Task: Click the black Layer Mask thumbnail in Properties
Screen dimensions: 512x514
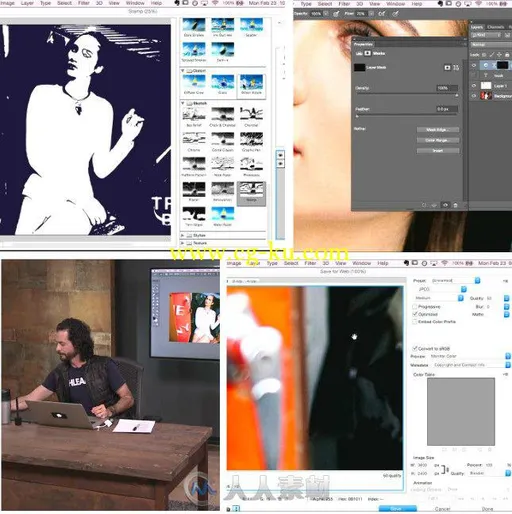Action: point(359,68)
